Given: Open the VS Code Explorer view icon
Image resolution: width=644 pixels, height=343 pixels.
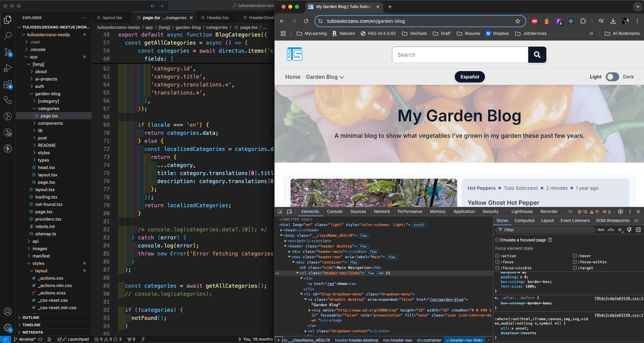Looking at the screenshot, I should pyautogui.click(x=8, y=20).
